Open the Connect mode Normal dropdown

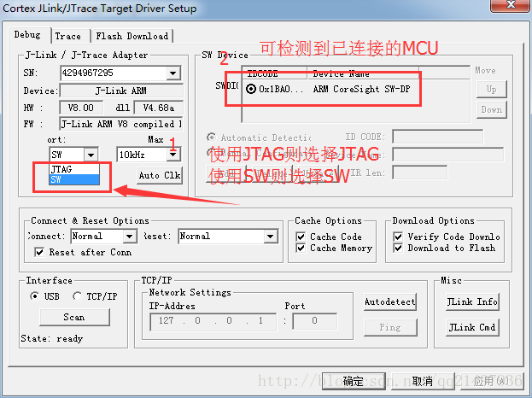click(x=130, y=237)
